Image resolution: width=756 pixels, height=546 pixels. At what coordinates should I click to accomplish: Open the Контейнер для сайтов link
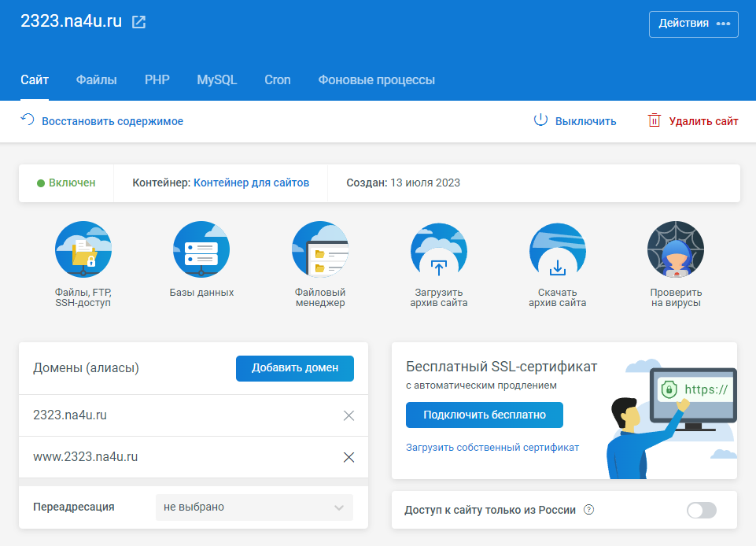[251, 183]
